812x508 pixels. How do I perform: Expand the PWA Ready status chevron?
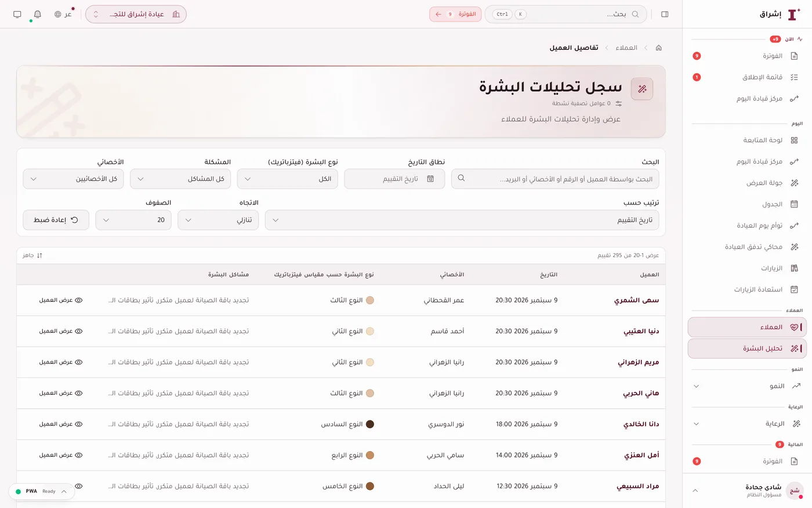(64, 491)
